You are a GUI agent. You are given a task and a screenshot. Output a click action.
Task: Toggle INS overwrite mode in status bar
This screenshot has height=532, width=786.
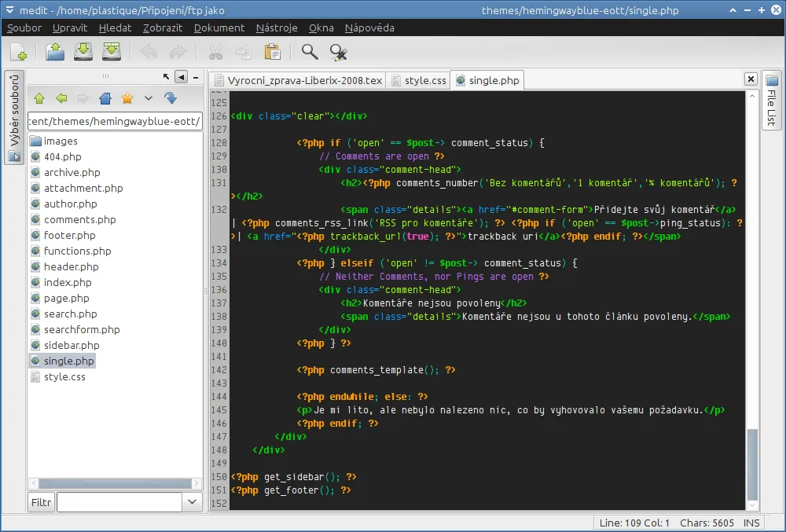point(751,523)
